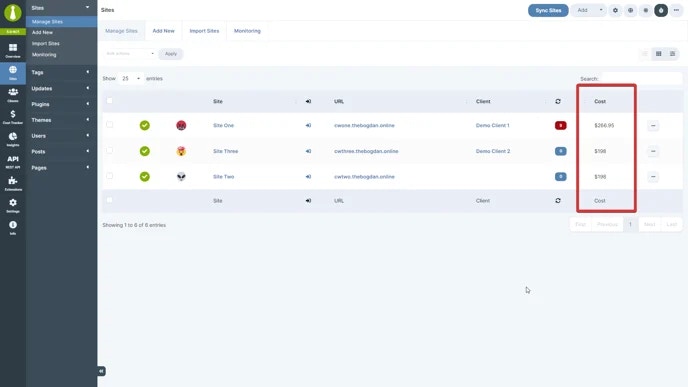Click the blue updates badge for Site Three
This screenshot has height=387, width=688.
click(x=560, y=151)
